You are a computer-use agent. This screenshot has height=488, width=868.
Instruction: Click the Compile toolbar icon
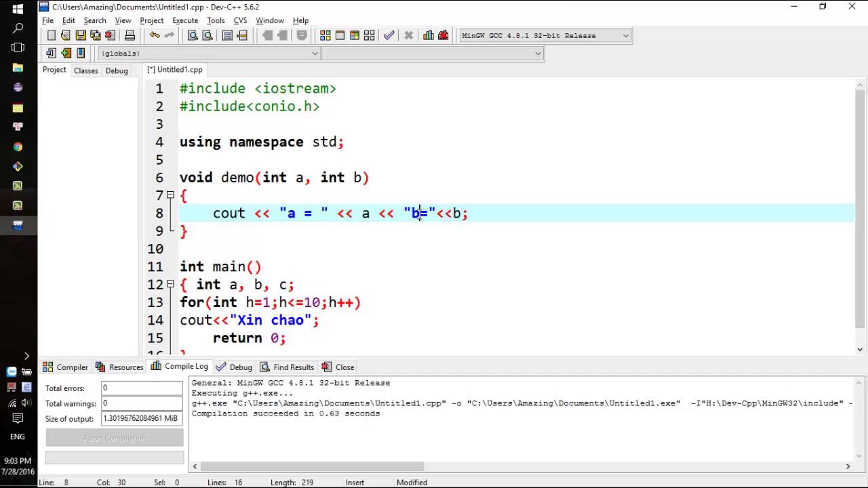click(x=325, y=36)
